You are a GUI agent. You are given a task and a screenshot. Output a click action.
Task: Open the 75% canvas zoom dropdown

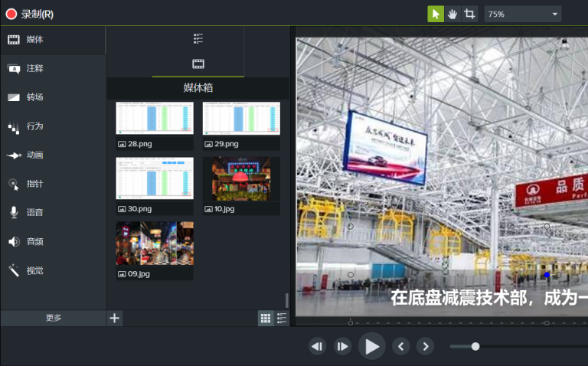pyautogui.click(x=523, y=14)
